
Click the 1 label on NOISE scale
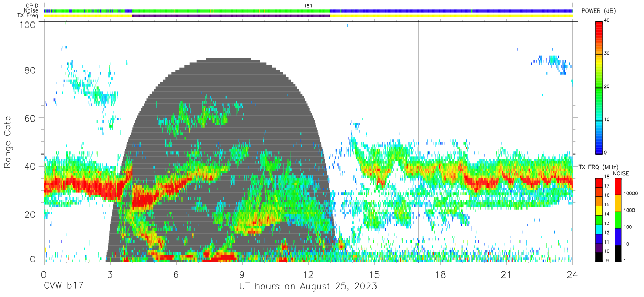[626, 260]
